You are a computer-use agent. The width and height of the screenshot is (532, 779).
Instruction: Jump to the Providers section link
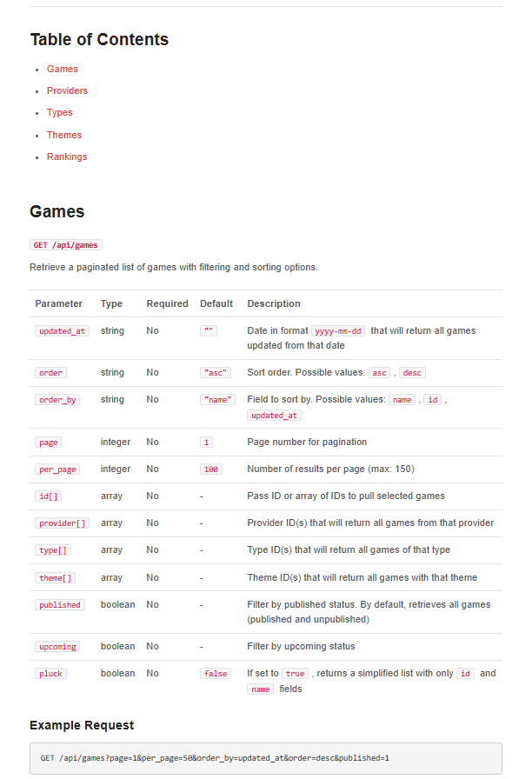tap(67, 90)
